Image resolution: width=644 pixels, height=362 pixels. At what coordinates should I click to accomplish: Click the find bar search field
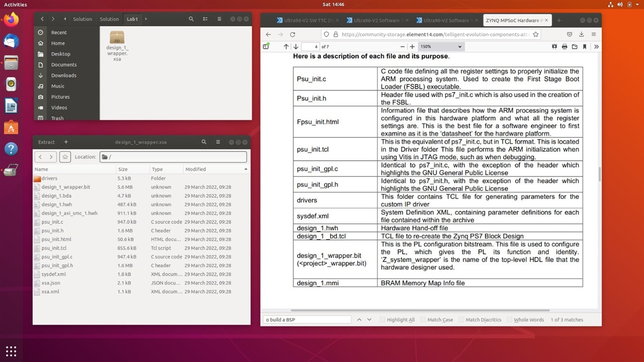(307, 320)
